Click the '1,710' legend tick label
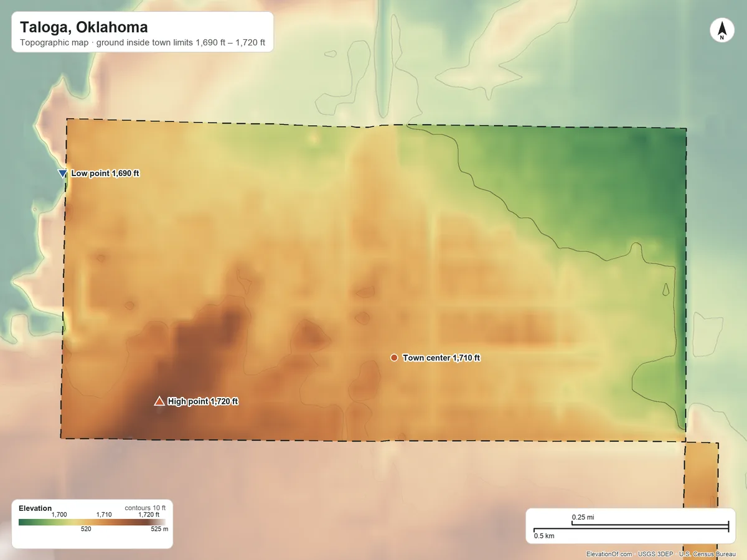747x560 pixels. coord(104,515)
